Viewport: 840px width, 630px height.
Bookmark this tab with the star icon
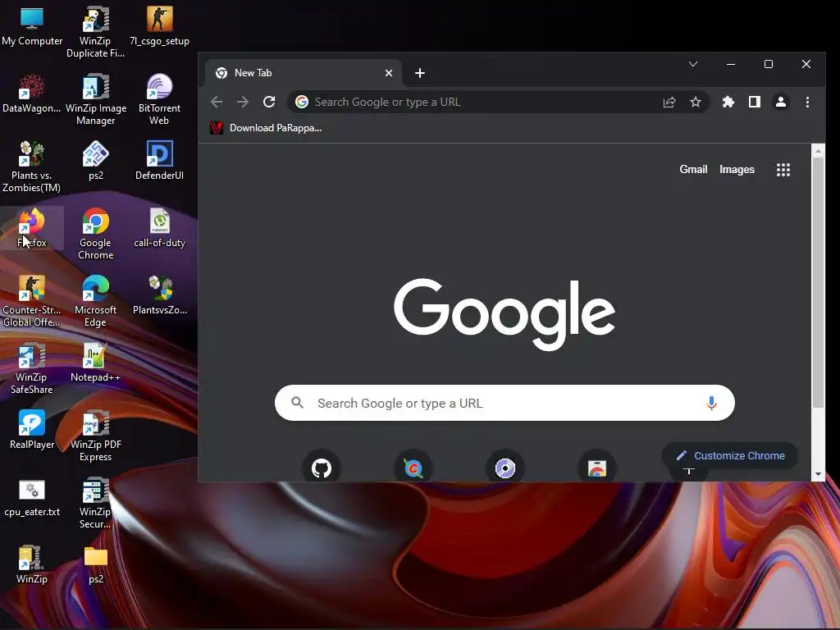pos(696,102)
